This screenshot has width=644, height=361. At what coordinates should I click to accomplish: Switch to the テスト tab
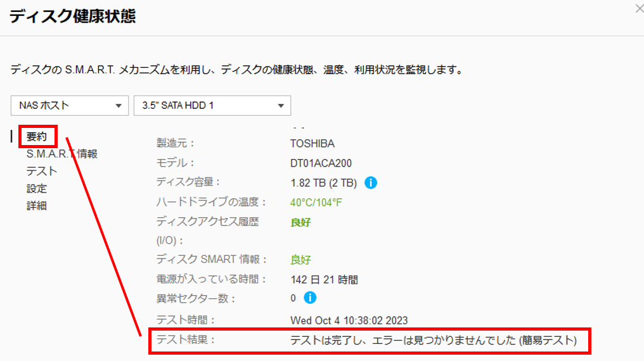41,171
